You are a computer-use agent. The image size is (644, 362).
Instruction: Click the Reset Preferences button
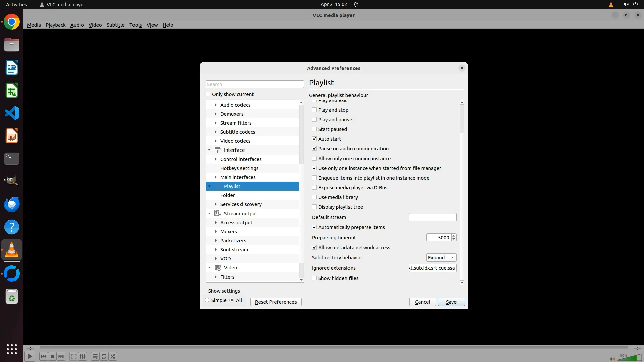pos(276,302)
